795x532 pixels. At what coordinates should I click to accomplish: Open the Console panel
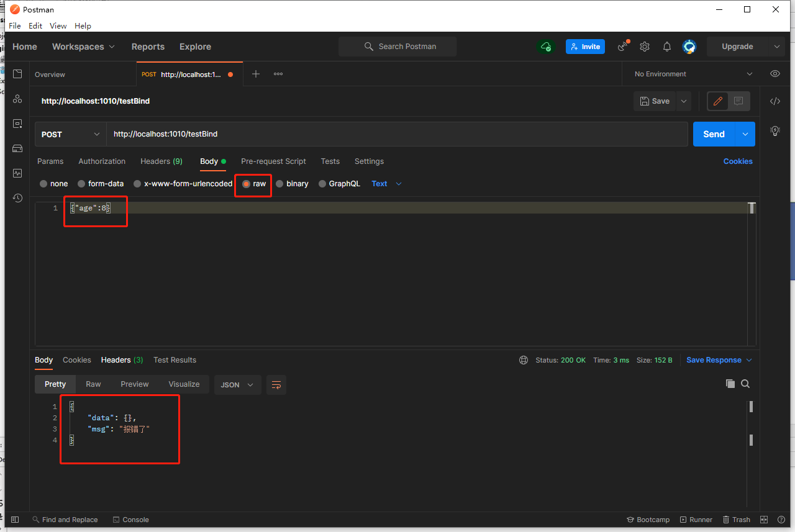pyautogui.click(x=130, y=520)
